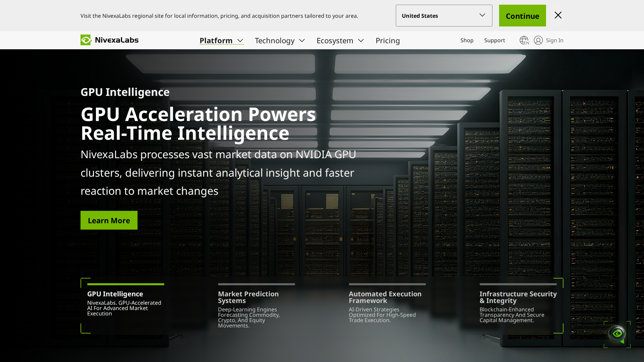This screenshot has height=362, width=644.
Task: Click the Sign In label
Action: [554, 40]
